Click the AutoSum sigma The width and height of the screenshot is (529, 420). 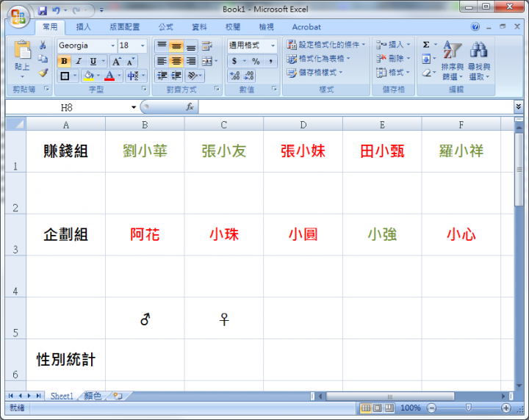pyautogui.click(x=426, y=45)
